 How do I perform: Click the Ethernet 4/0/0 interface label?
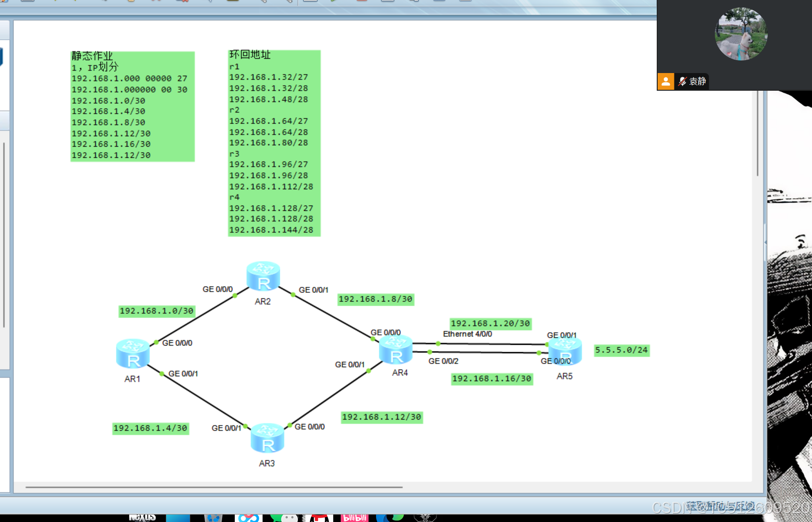pyautogui.click(x=468, y=334)
